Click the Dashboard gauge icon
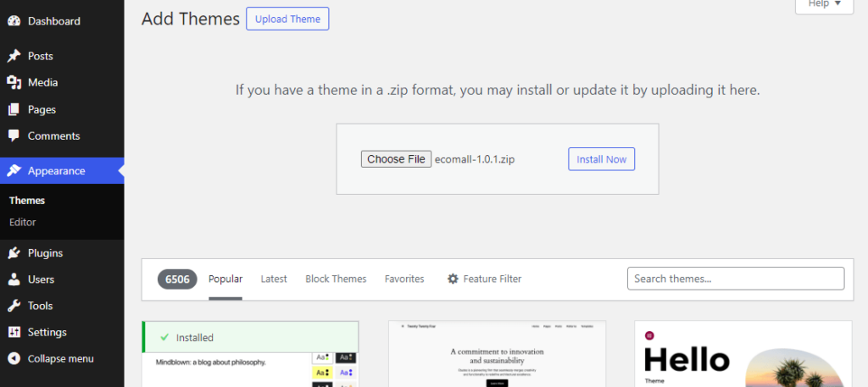Image resolution: width=868 pixels, height=387 pixels. click(14, 21)
